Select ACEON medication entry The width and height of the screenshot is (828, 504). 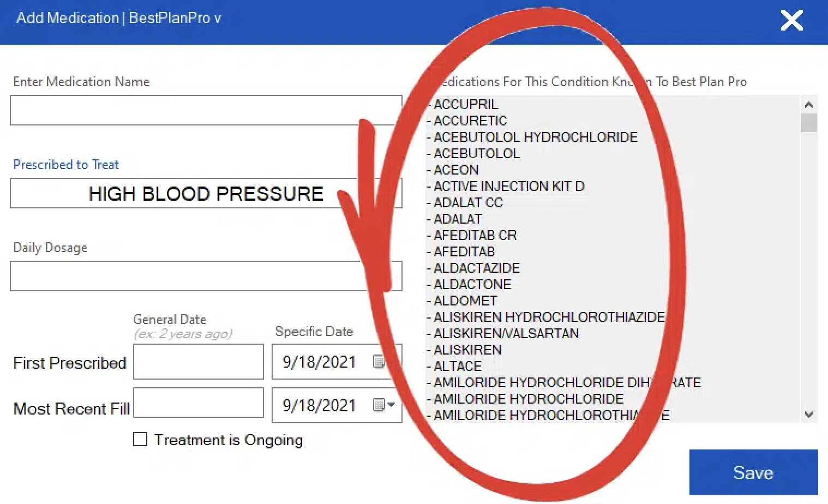click(456, 170)
